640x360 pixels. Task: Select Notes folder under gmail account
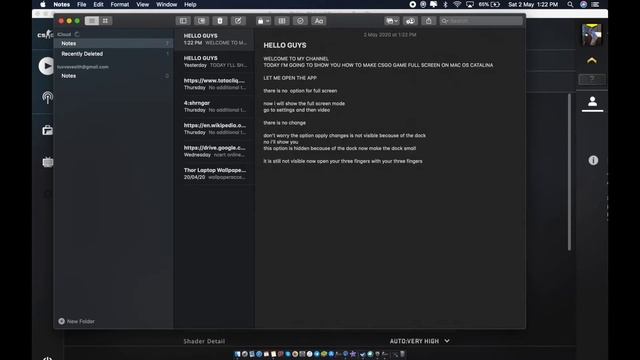tap(114, 76)
